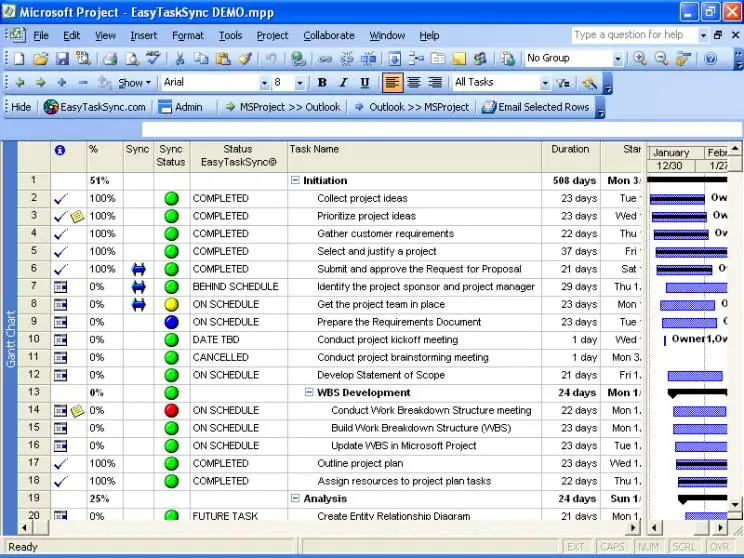Click the Indent green right arrow icon
This screenshot has height=558, width=744.
41,83
